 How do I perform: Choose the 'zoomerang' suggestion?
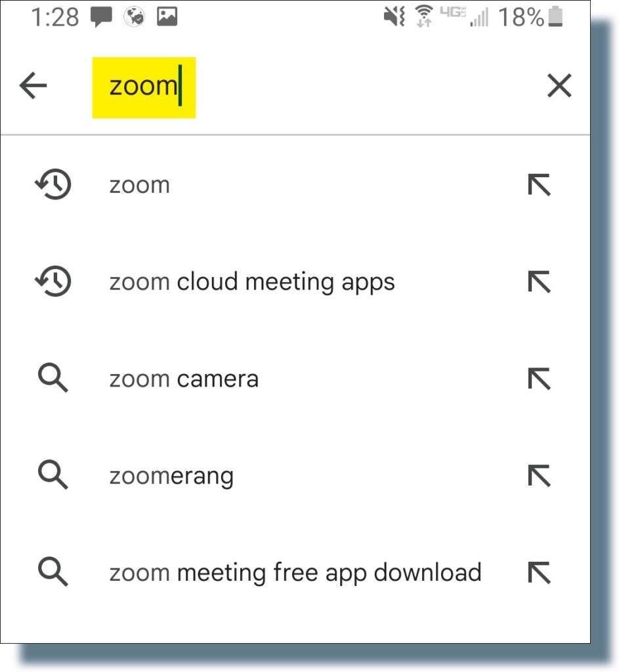point(171,476)
